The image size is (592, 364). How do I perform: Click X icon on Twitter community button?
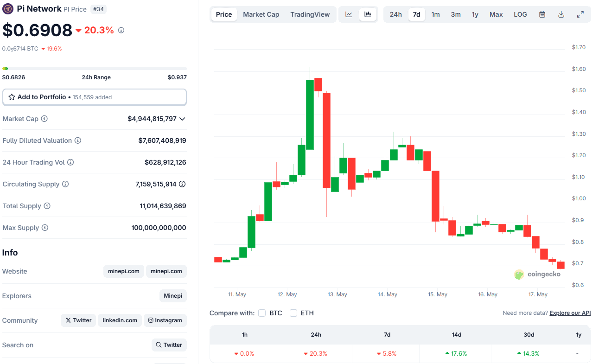68,320
